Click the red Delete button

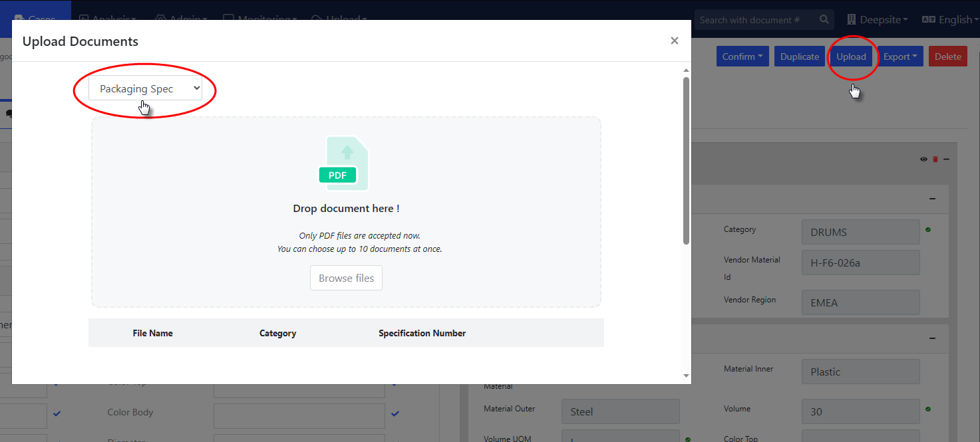(x=947, y=56)
